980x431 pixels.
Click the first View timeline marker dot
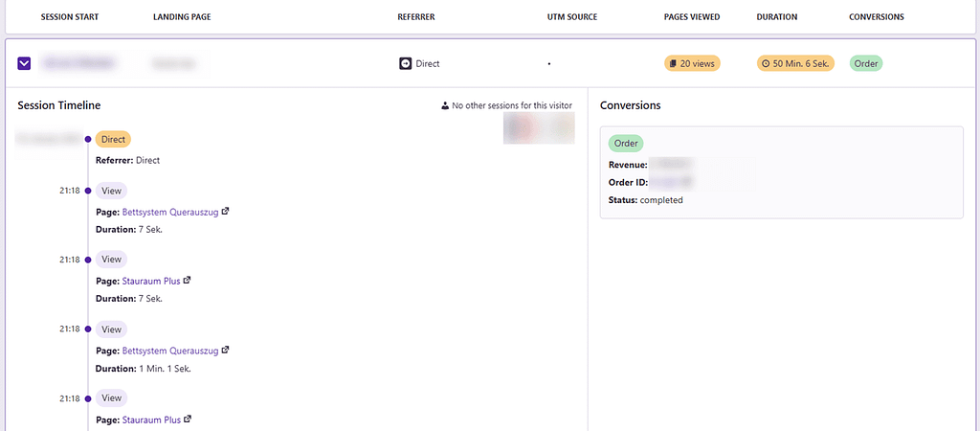[x=88, y=191]
